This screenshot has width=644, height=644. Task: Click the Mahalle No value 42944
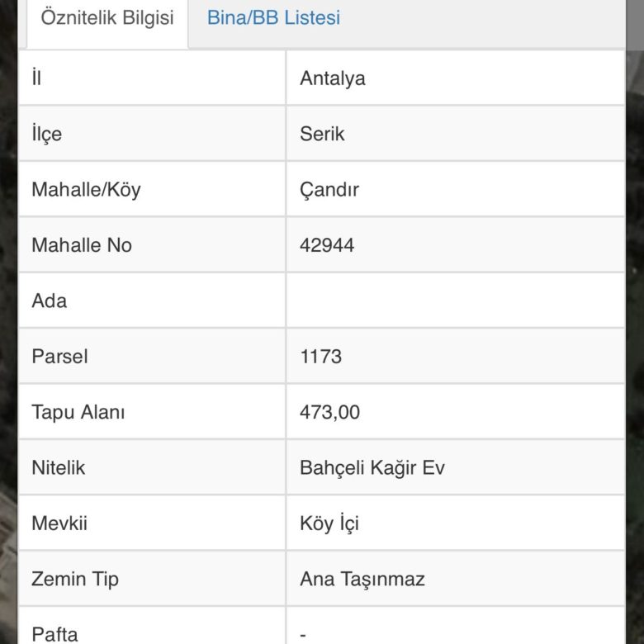[x=327, y=245]
